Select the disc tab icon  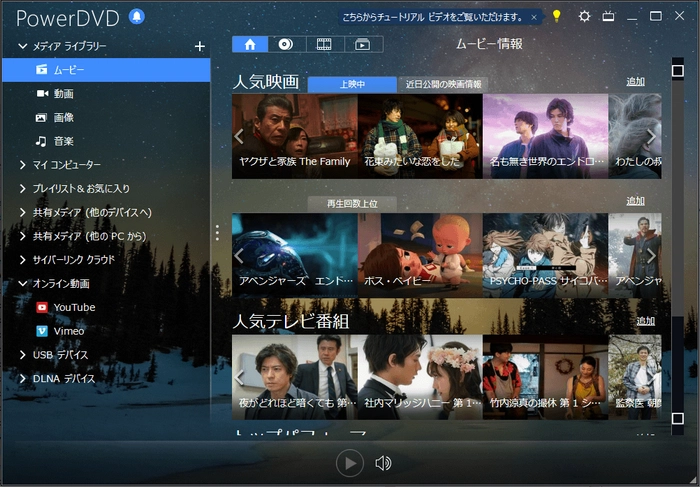[x=286, y=44]
